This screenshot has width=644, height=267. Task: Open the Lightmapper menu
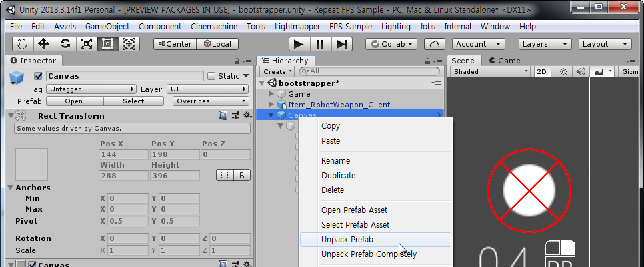[297, 26]
